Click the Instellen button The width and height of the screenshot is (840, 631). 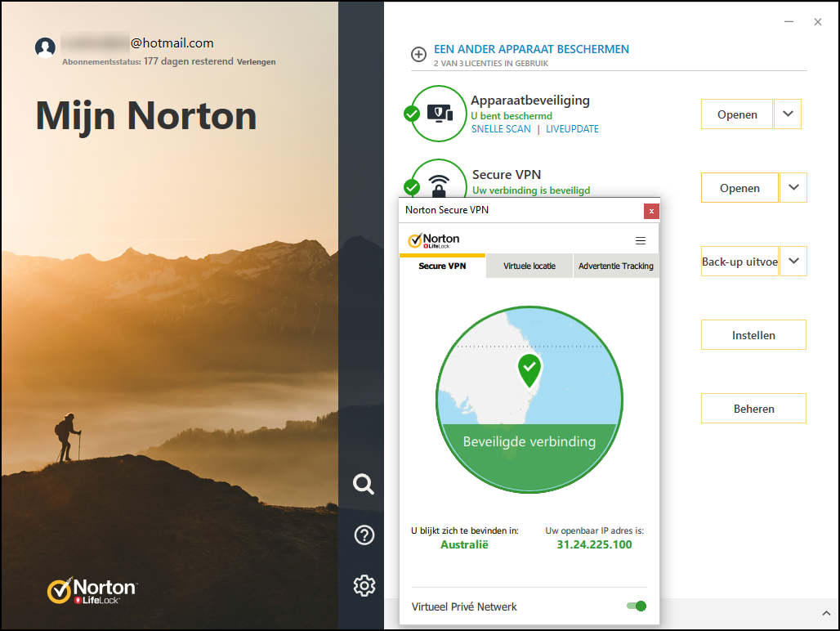pyautogui.click(x=753, y=335)
